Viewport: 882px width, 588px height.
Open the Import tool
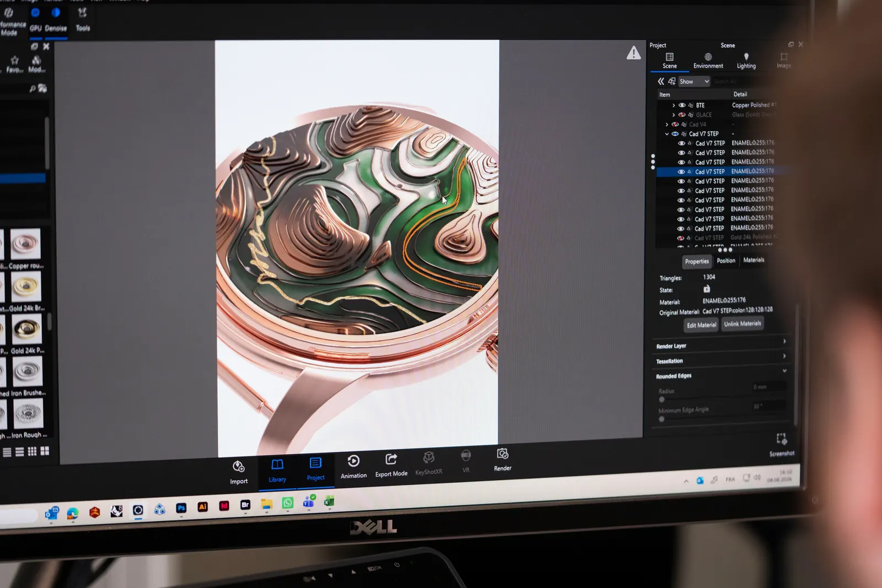(239, 472)
